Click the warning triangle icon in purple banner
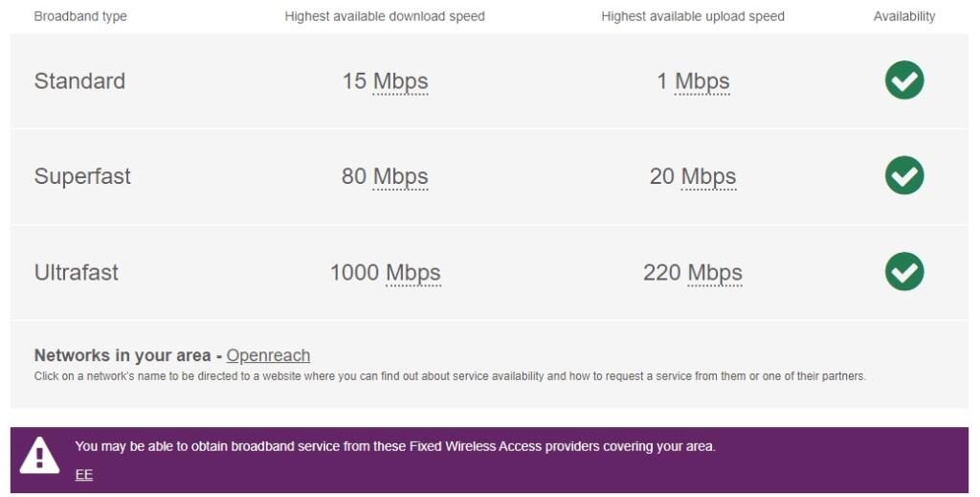Screen dimensions: 980x497 coord(39,457)
